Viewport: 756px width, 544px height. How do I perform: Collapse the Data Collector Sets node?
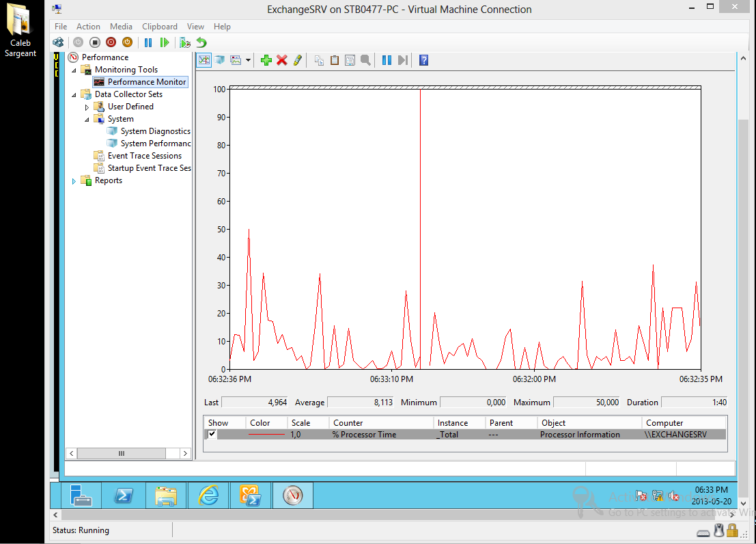74,94
